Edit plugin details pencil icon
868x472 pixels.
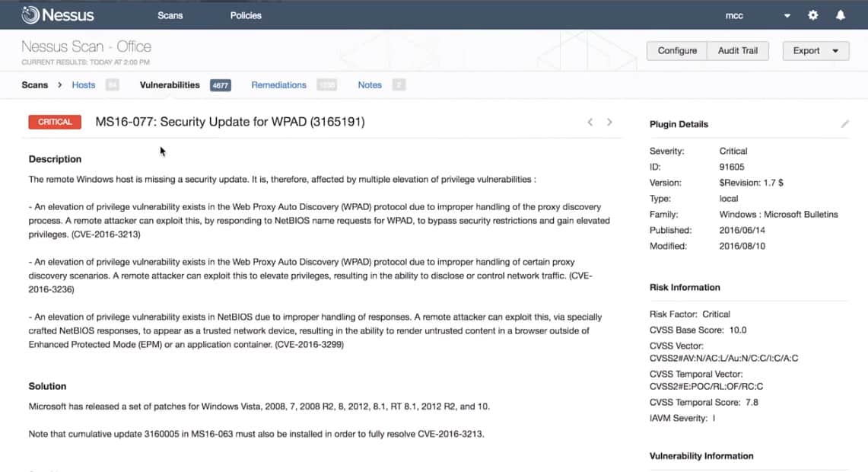[x=844, y=123]
